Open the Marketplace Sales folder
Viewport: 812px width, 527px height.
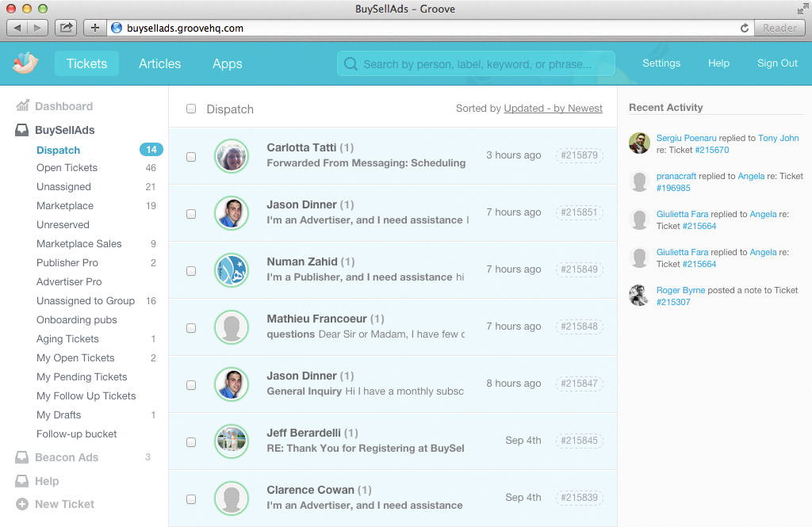pos(79,244)
